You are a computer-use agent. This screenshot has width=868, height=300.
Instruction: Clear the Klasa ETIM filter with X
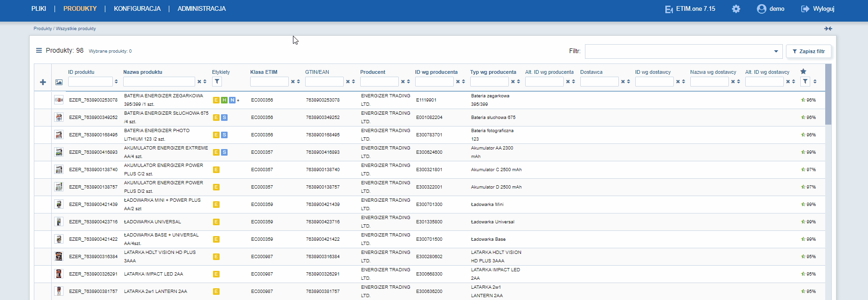(292, 82)
